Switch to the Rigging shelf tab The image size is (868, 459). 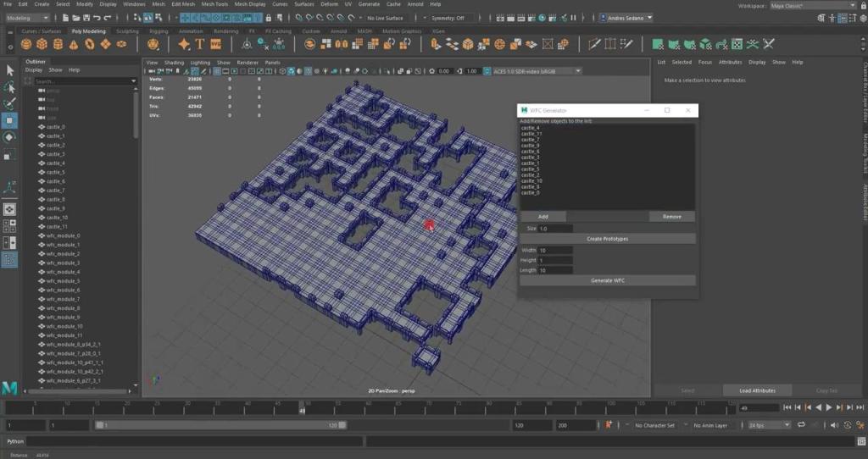point(159,31)
